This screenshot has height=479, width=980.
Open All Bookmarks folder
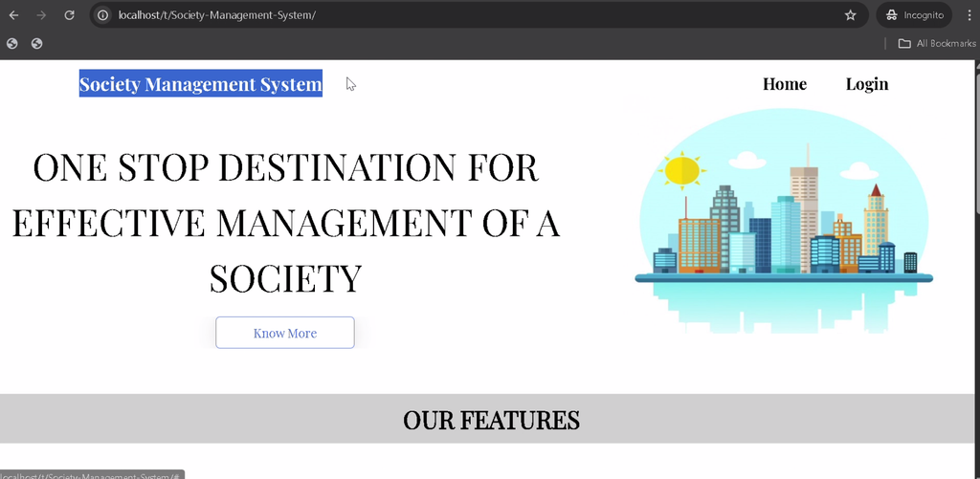936,43
